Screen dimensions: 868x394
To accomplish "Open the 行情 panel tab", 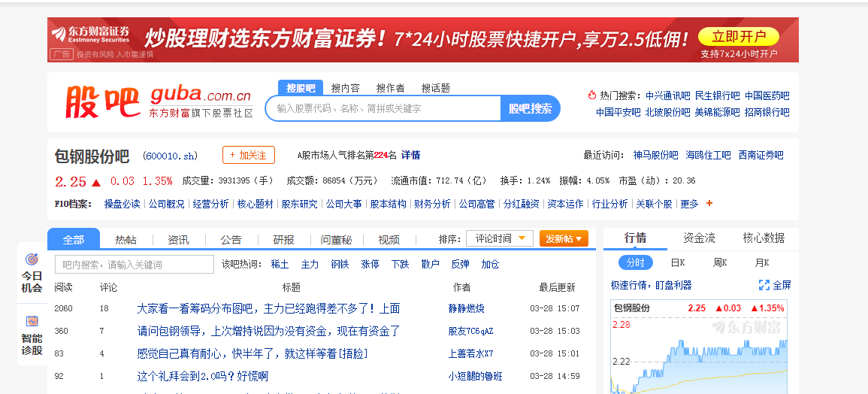I will click(x=635, y=238).
